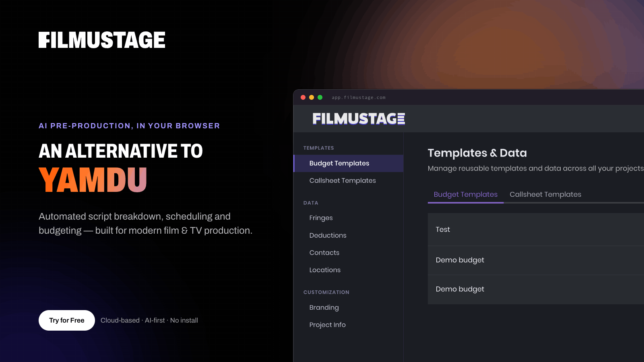Select Budget Templates in the sidebar
644x362 pixels.
(349, 163)
